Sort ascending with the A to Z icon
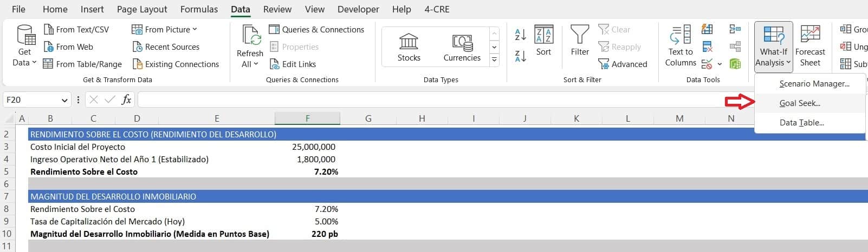This screenshot has width=868, height=252. [x=520, y=35]
